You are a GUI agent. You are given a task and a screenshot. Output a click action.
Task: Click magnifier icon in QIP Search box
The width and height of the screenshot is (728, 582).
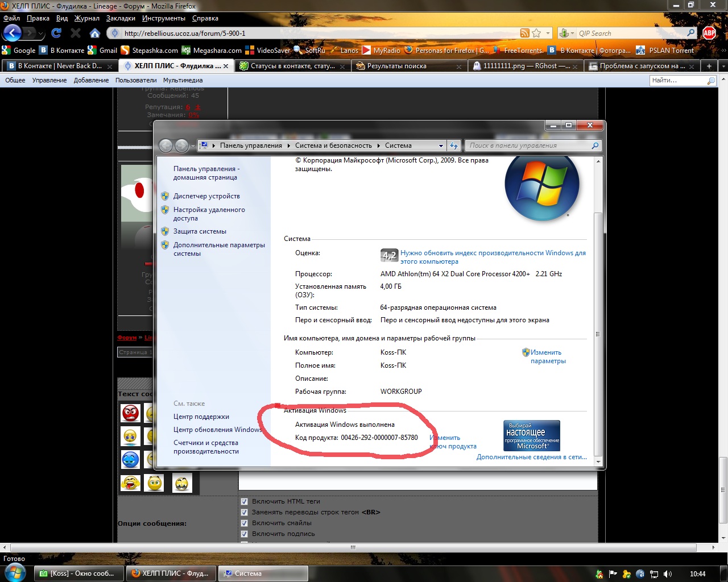pos(690,33)
